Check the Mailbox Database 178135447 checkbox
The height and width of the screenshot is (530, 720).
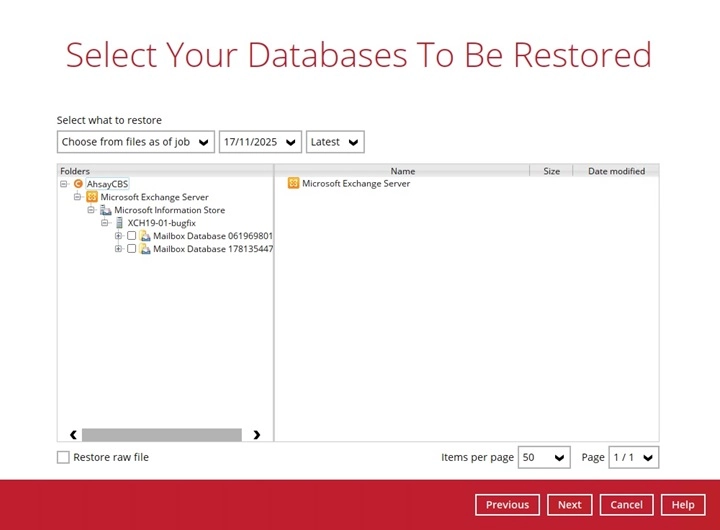[x=131, y=249]
